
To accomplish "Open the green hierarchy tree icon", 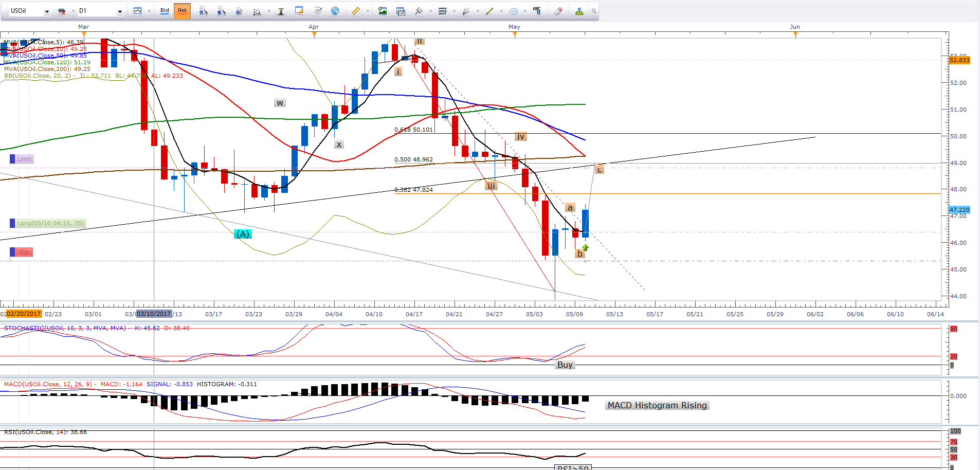I will (579, 11).
